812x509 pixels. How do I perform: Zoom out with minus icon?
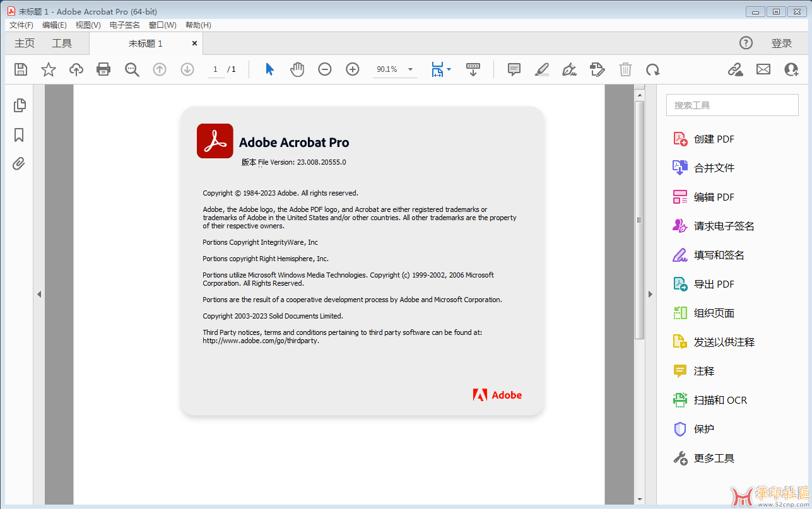325,69
